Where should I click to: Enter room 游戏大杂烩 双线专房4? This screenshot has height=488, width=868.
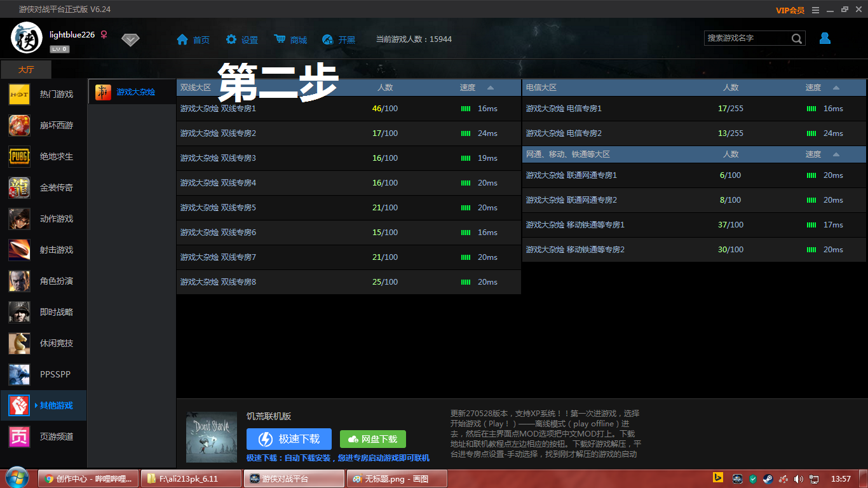pos(349,183)
